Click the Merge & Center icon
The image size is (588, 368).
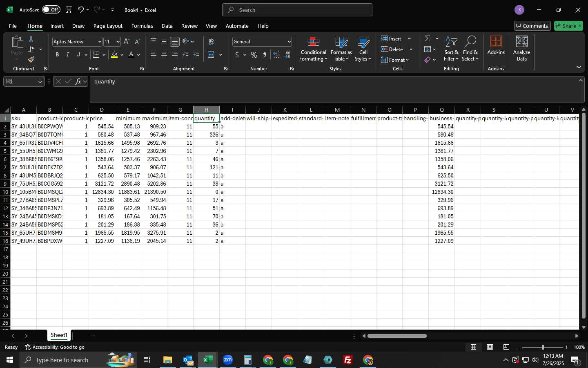pos(211,55)
